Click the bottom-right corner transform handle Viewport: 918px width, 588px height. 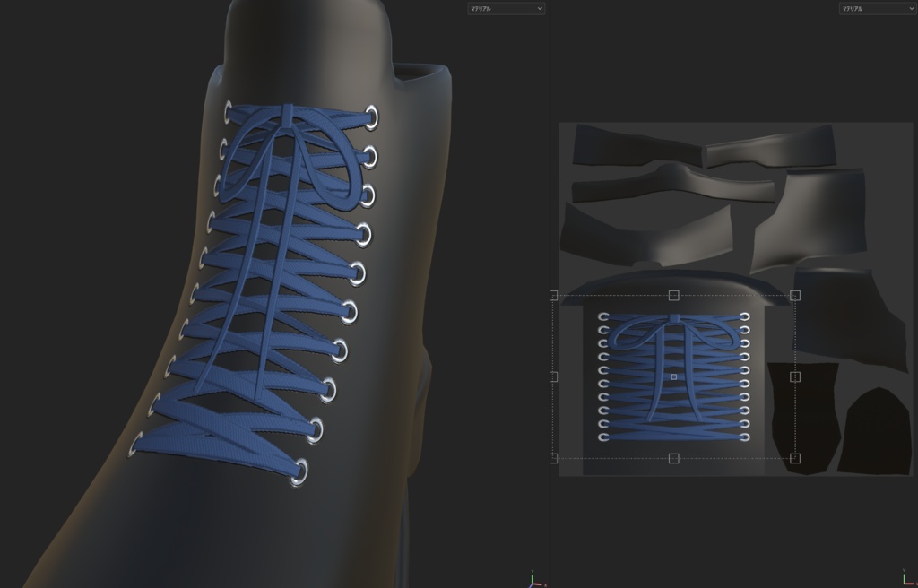tap(795, 458)
